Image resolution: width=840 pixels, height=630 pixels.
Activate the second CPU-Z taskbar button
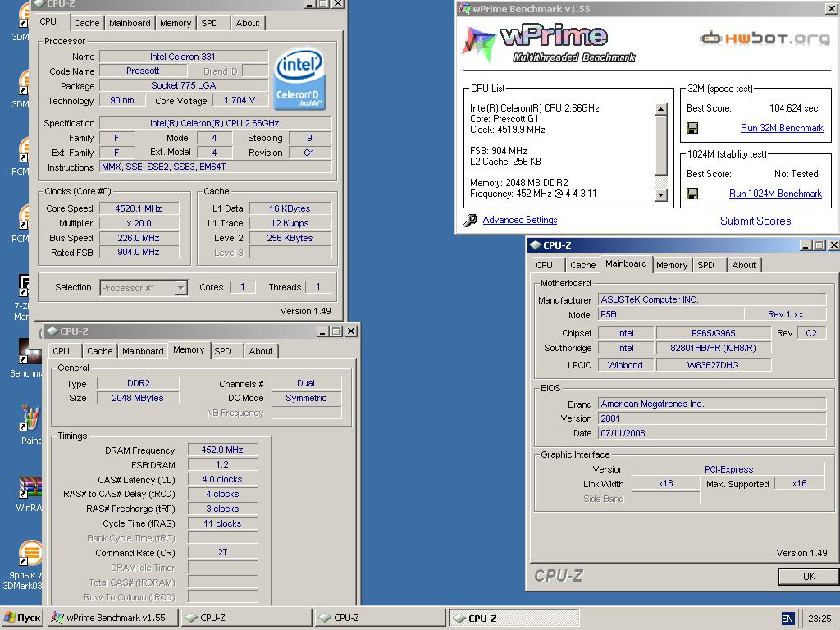point(380,618)
